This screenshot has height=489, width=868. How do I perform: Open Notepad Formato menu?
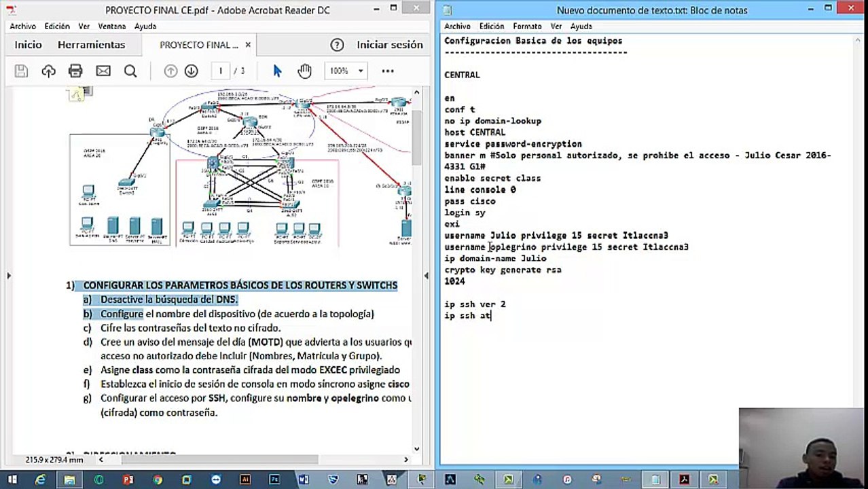click(x=527, y=26)
